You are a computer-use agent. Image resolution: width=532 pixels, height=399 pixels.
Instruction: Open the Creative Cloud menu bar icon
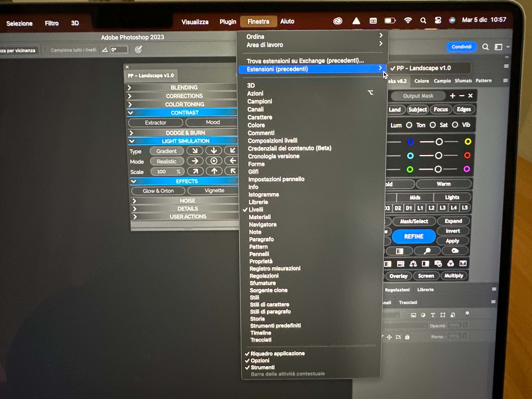tap(338, 21)
